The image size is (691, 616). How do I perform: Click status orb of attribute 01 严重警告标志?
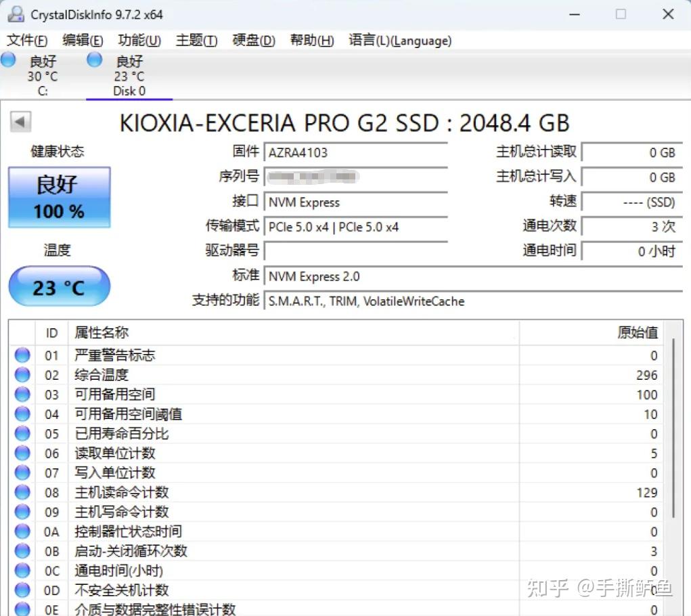click(x=22, y=355)
